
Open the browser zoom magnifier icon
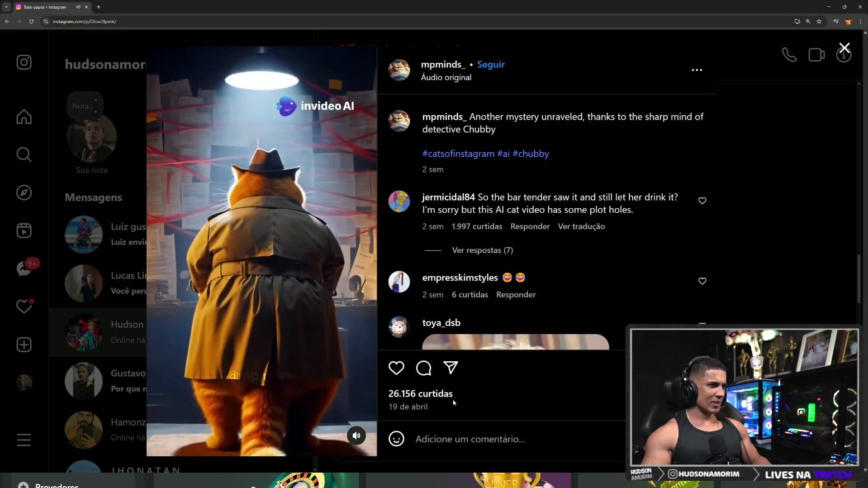[x=808, y=21]
